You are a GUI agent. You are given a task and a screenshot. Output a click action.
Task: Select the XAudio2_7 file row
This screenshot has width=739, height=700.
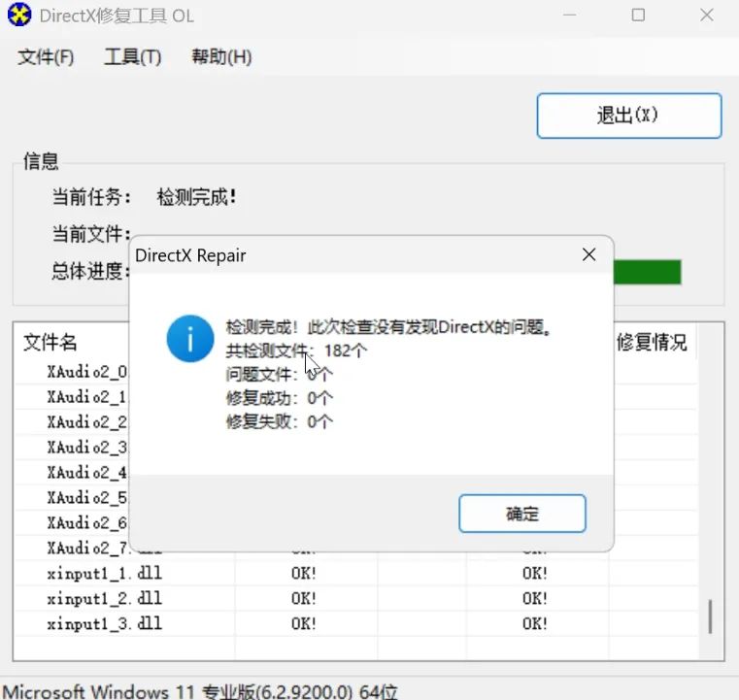pyautogui.click(x=86, y=548)
